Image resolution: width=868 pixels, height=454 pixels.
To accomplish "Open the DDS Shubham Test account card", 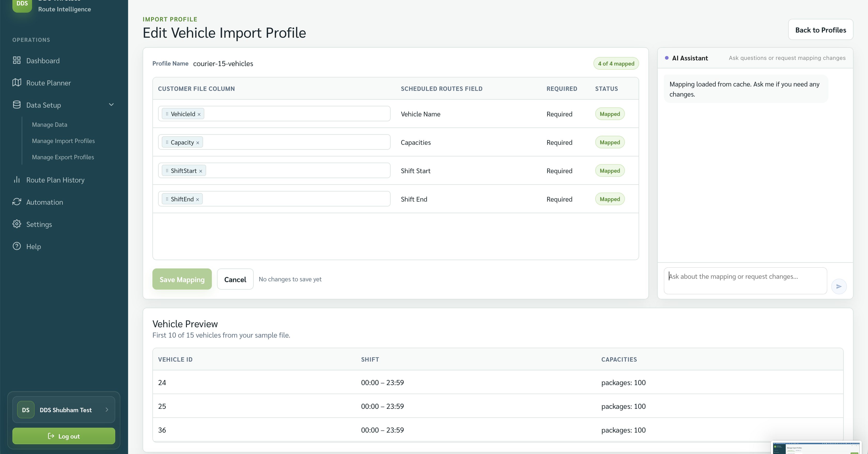I will [x=64, y=410].
